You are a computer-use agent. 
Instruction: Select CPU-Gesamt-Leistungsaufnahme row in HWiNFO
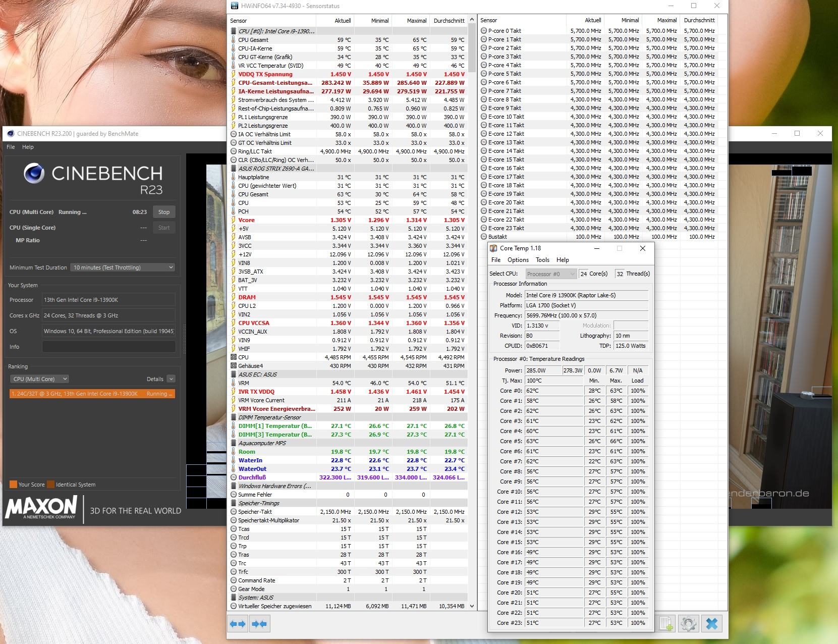coord(348,83)
